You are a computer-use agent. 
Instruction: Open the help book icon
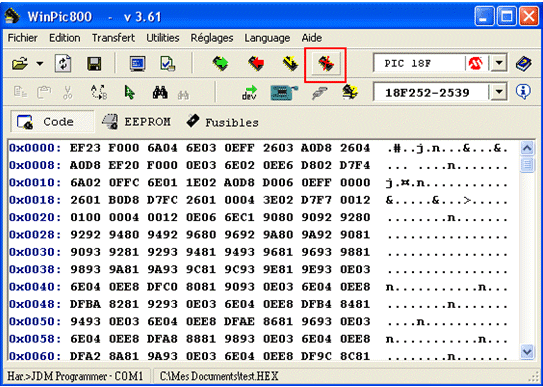pos(523,64)
